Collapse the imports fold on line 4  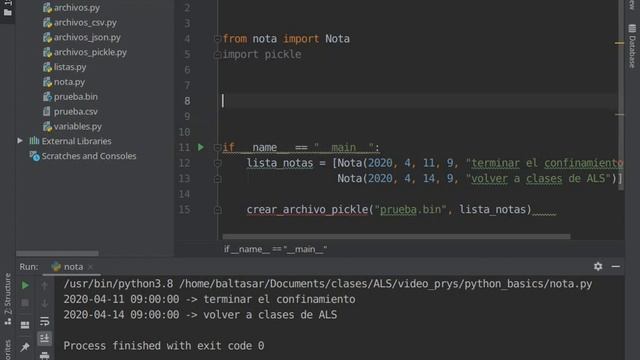218,39
